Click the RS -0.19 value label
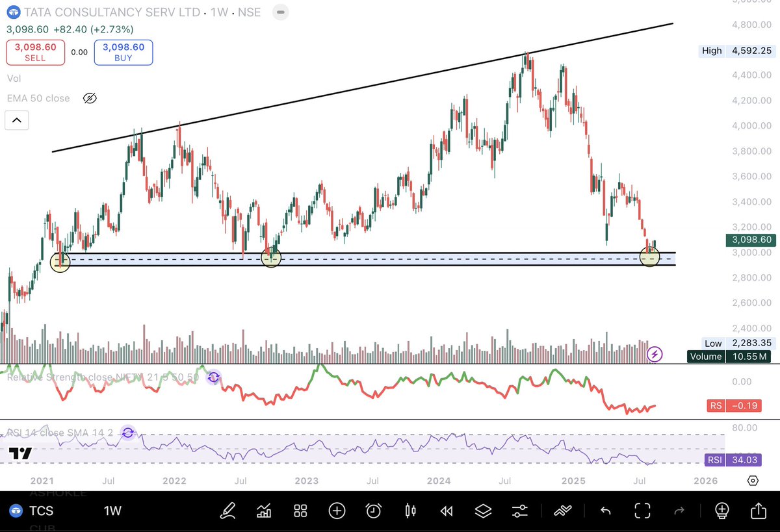This screenshot has height=532, width=780. [x=734, y=406]
